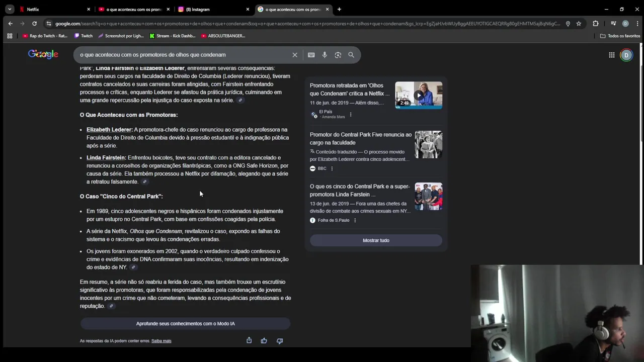Bookmark this page with the star
644x362 pixels.
point(579,24)
